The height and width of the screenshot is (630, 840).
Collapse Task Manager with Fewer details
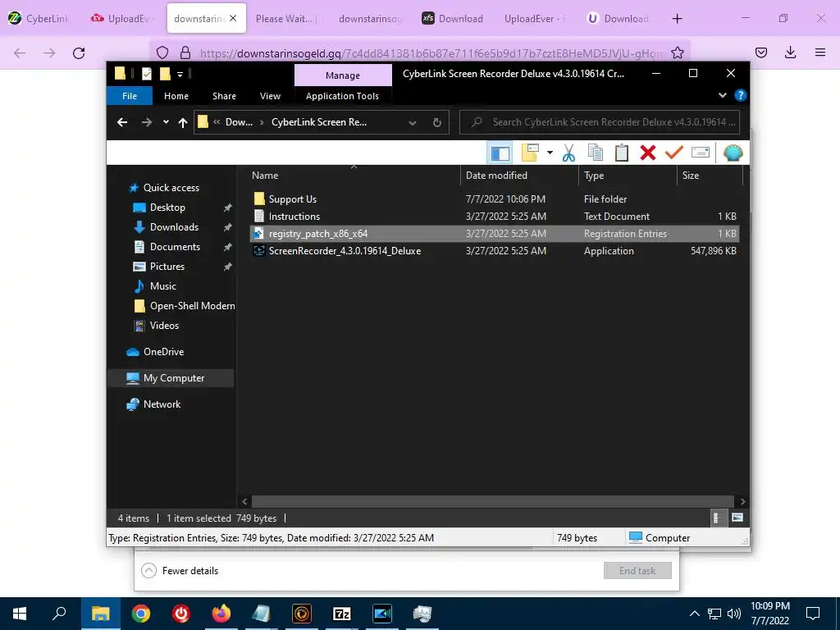[180, 571]
